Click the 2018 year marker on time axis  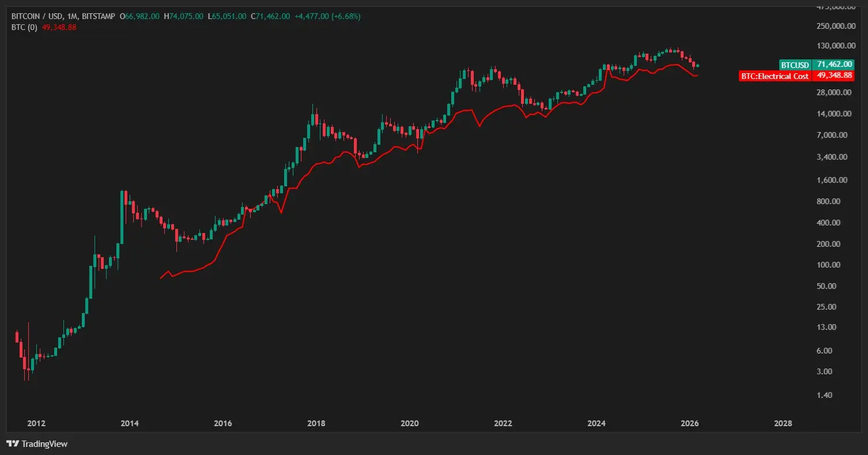[x=316, y=423]
